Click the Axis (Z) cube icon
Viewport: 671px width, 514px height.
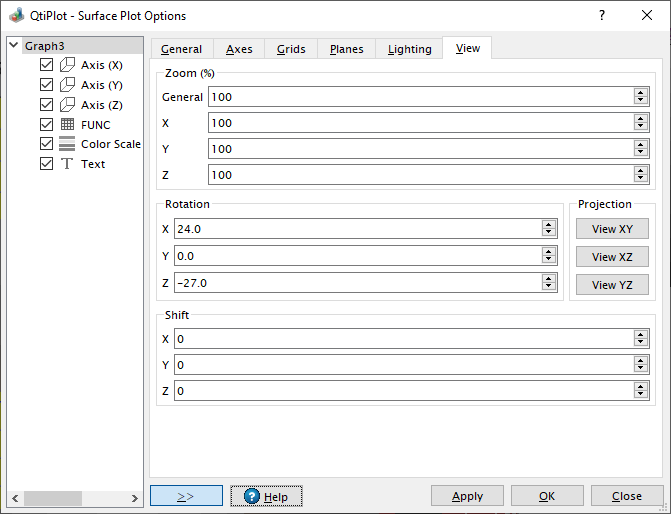67,105
